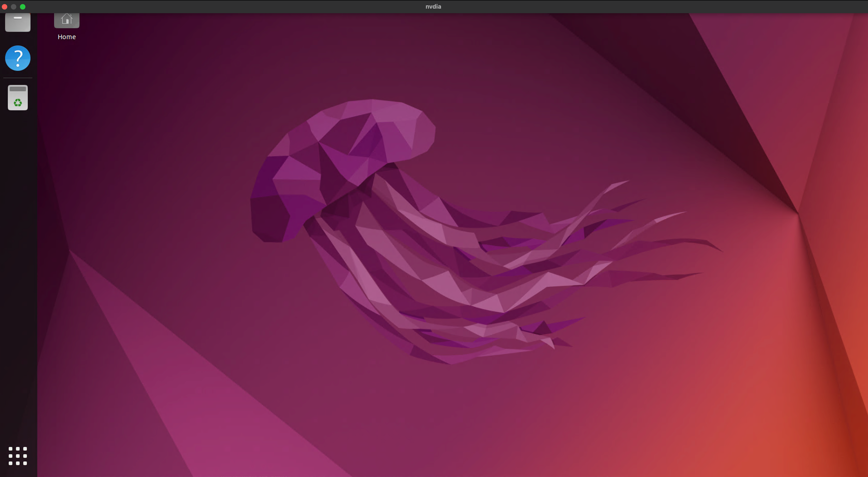Click the white question mark glyph

click(x=18, y=58)
